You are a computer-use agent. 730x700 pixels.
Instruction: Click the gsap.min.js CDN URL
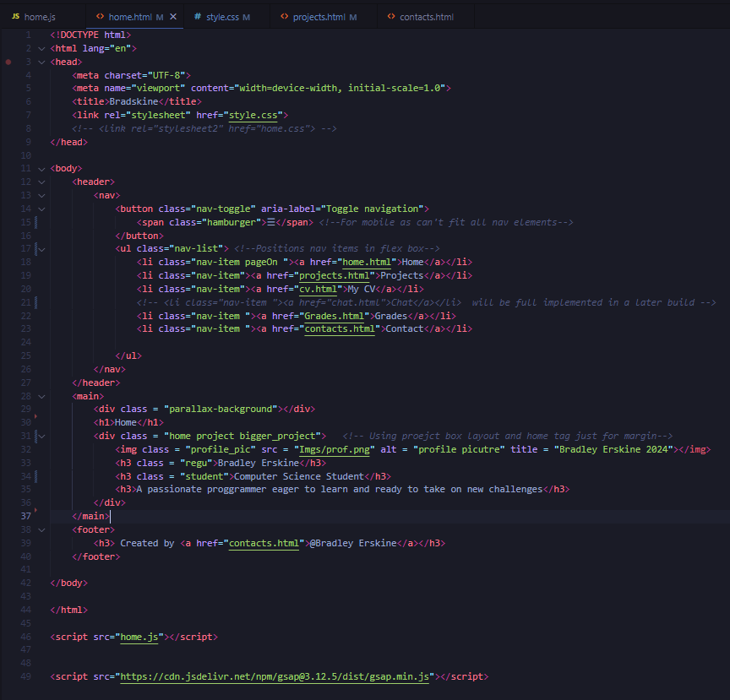click(276, 676)
